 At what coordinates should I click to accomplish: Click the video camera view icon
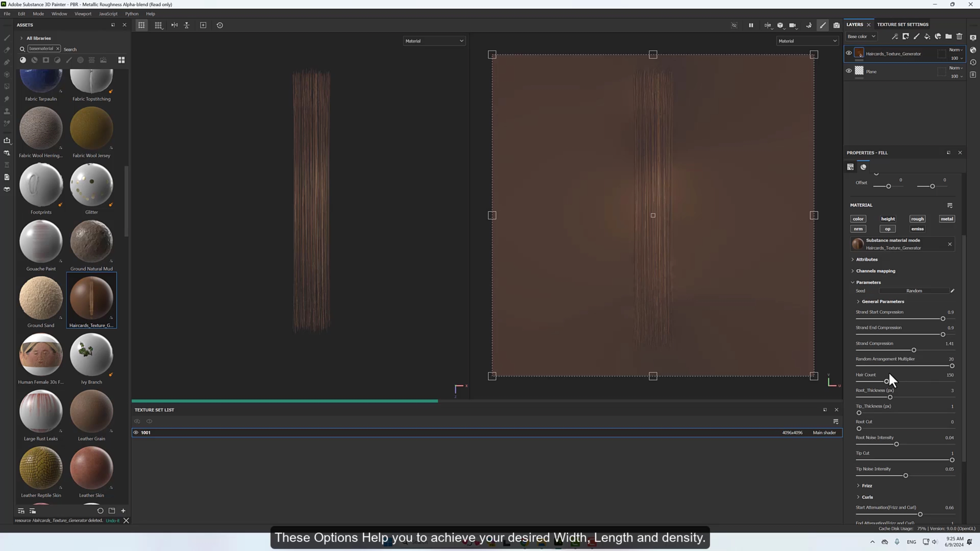(792, 25)
